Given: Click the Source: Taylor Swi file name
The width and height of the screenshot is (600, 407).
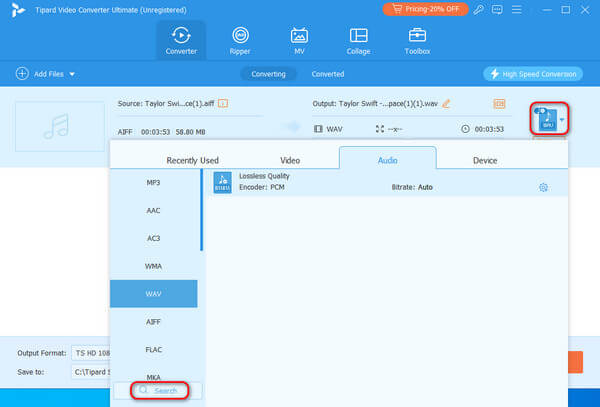Looking at the screenshot, I should 166,104.
